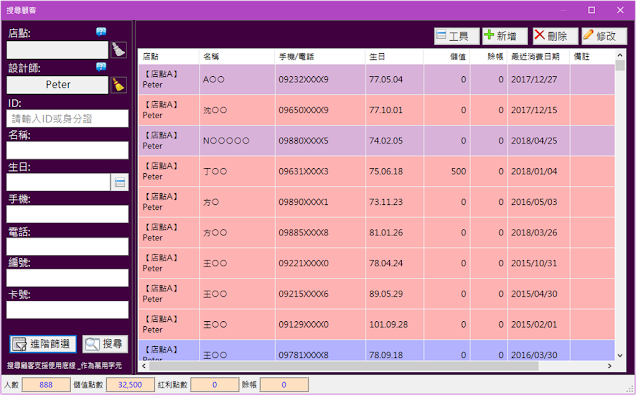The height and width of the screenshot is (395, 636).
Task: Click the 刪除 delete button
Action: point(555,36)
